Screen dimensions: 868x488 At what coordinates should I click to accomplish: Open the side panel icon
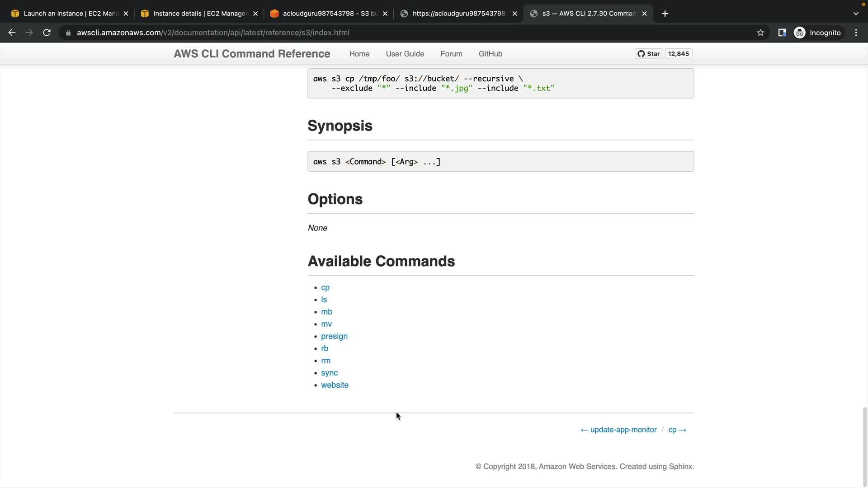[782, 33]
